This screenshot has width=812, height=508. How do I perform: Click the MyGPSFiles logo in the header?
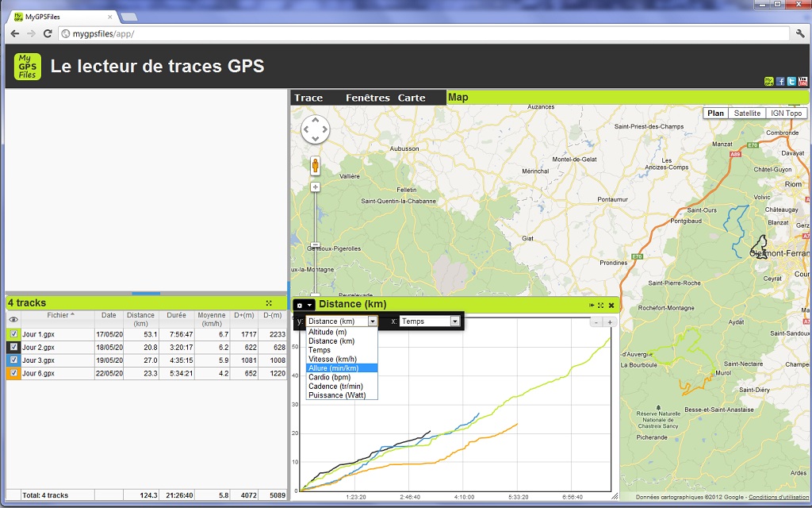28,67
